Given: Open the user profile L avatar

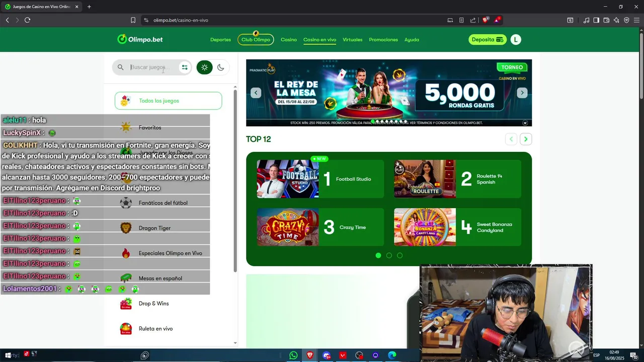Looking at the screenshot, I should (516, 40).
